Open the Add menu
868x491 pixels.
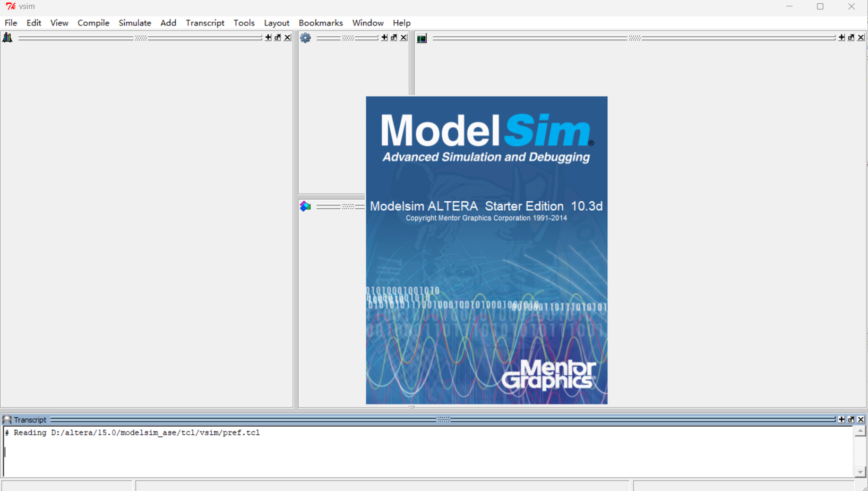coord(168,23)
